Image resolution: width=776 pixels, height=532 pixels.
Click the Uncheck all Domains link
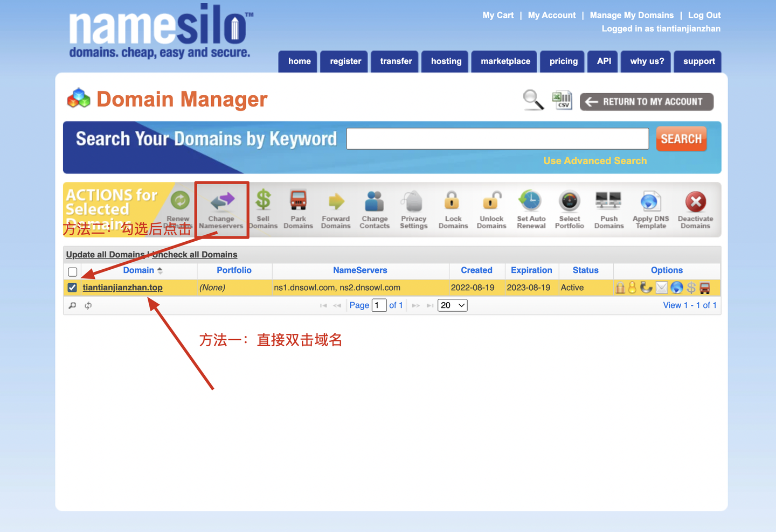tap(195, 255)
